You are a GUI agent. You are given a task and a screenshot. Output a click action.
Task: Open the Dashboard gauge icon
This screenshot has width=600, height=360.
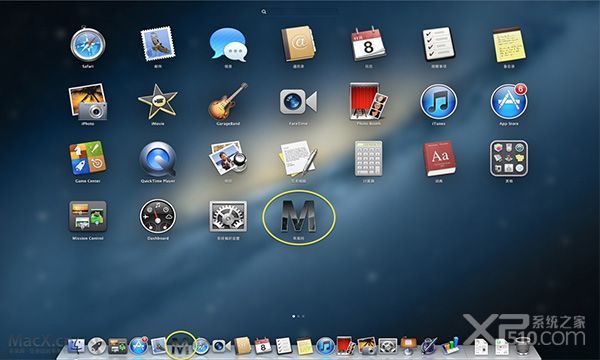158,217
